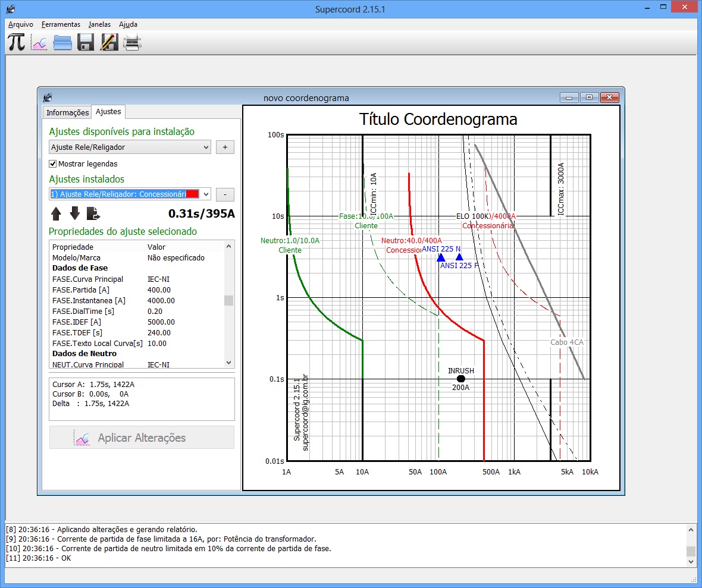The height and width of the screenshot is (588, 702).
Task: Click the 0.31s/395A cursor reading
Action: point(202,214)
